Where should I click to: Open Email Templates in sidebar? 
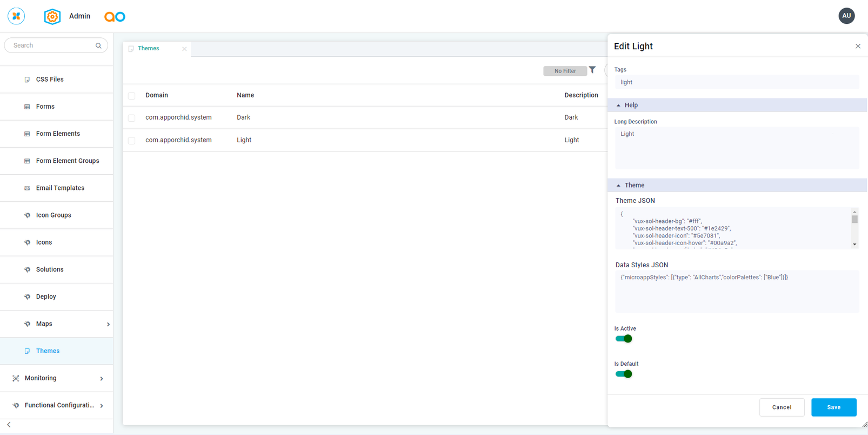click(x=60, y=188)
